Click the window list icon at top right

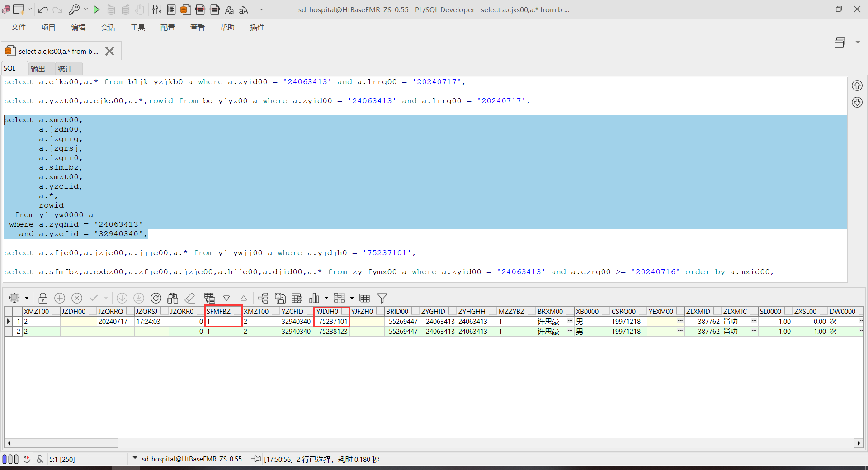[840, 43]
